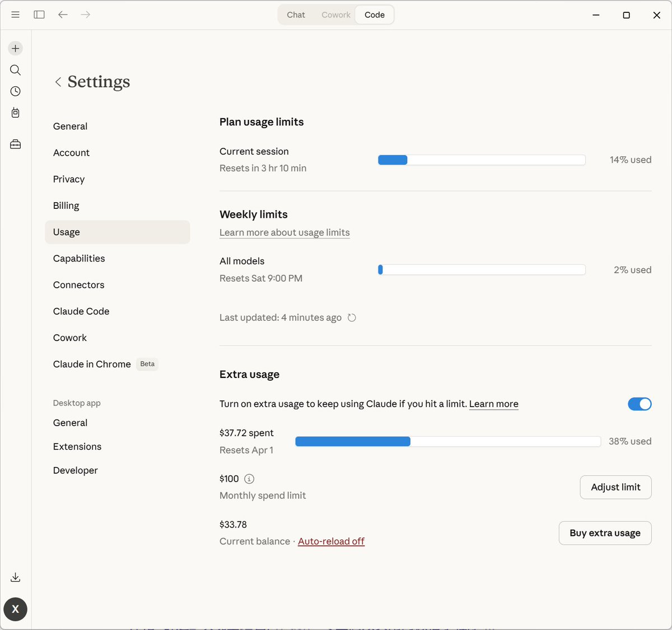
Task: Open Learn more about usage limits link
Action: coord(284,232)
